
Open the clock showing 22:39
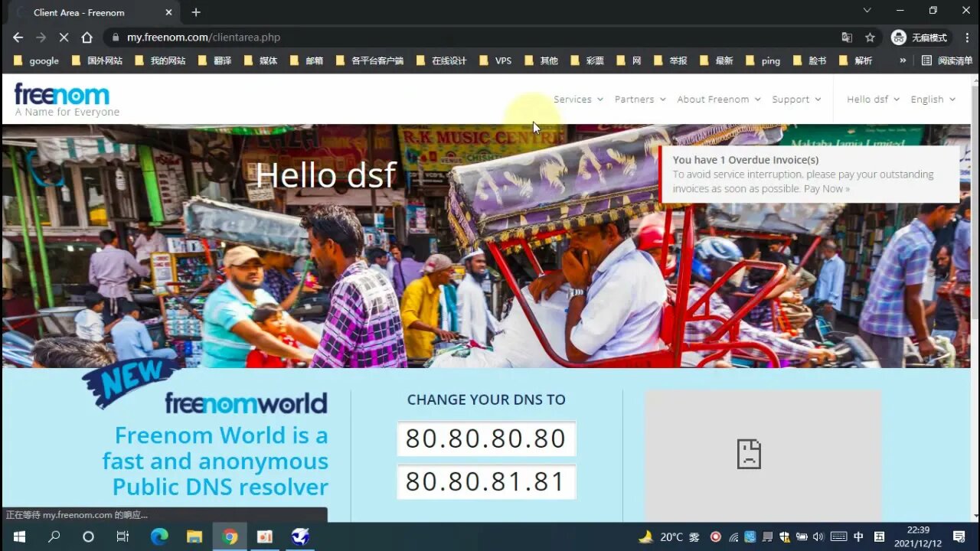coord(918,536)
